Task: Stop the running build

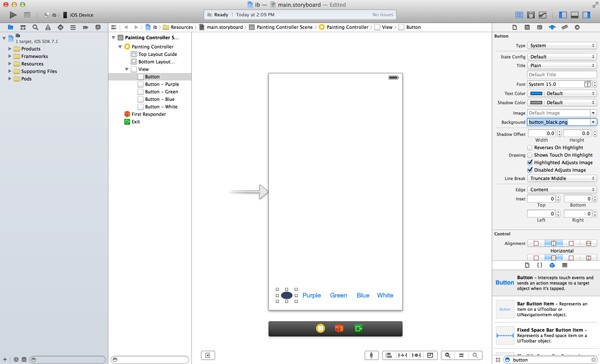Action: (x=27, y=15)
